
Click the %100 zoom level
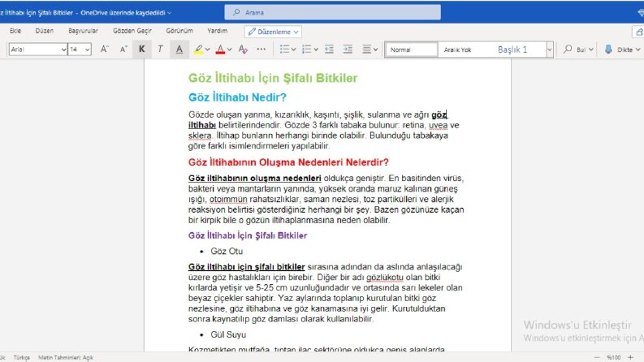(x=614, y=357)
